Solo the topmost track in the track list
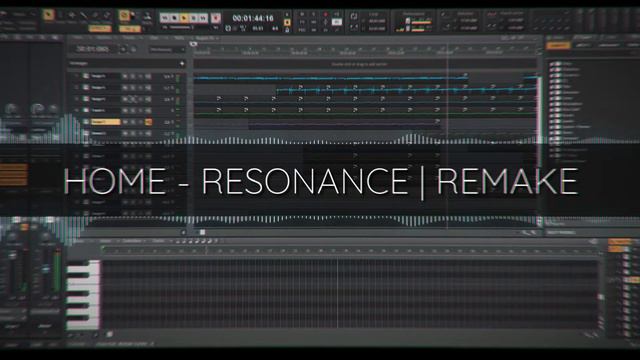This screenshot has width=640, height=360. [x=133, y=76]
